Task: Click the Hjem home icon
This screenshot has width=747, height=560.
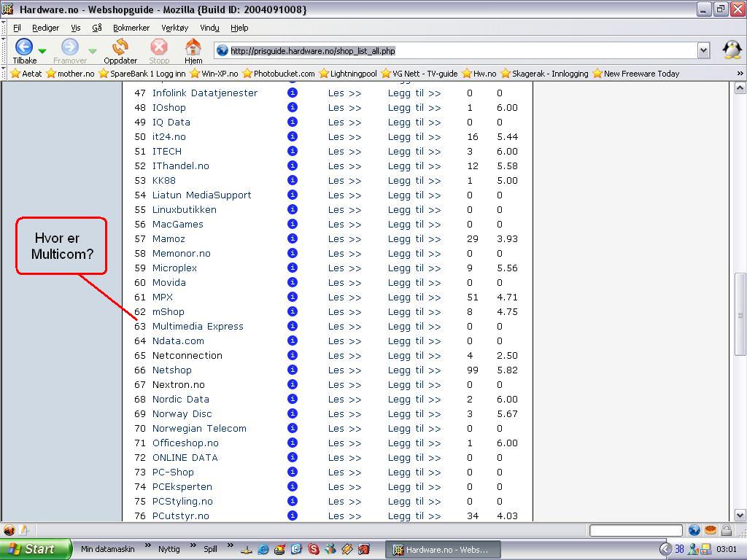Action: tap(193, 47)
